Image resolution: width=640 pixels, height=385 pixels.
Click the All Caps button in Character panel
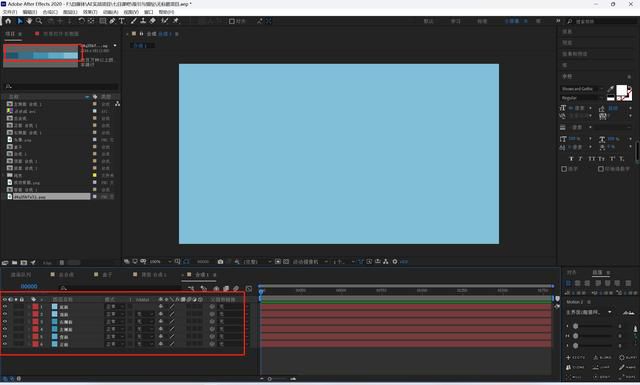[x=592, y=158]
